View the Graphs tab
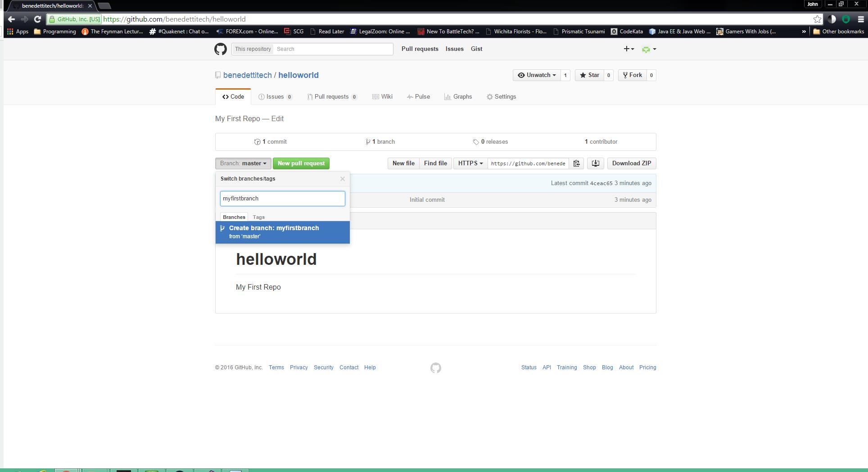Screen dimensions: 868x472 [458, 97]
